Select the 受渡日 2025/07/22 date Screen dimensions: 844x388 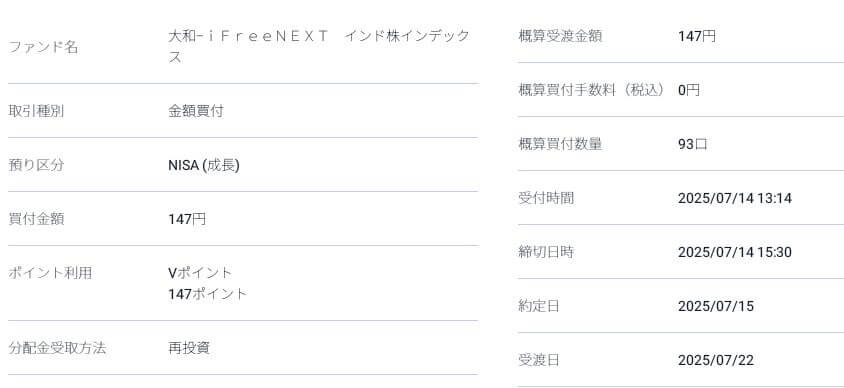point(716,360)
